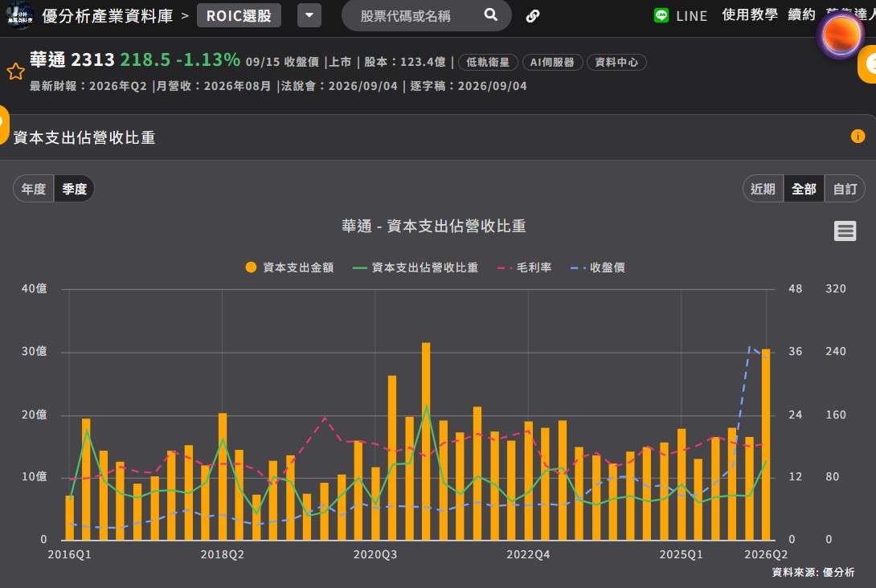The height and width of the screenshot is (588, 876).
Task: Toggle 收盤價 legend series
Action: point(597,267)
